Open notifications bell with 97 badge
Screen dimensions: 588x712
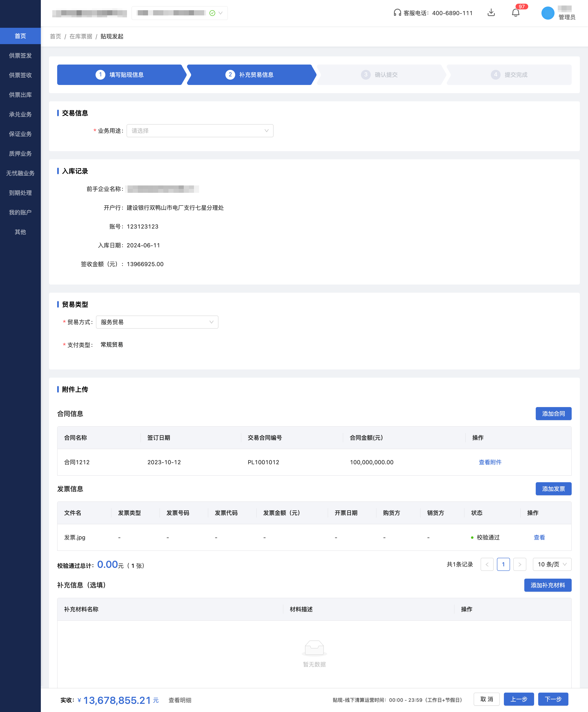(516, 13)
